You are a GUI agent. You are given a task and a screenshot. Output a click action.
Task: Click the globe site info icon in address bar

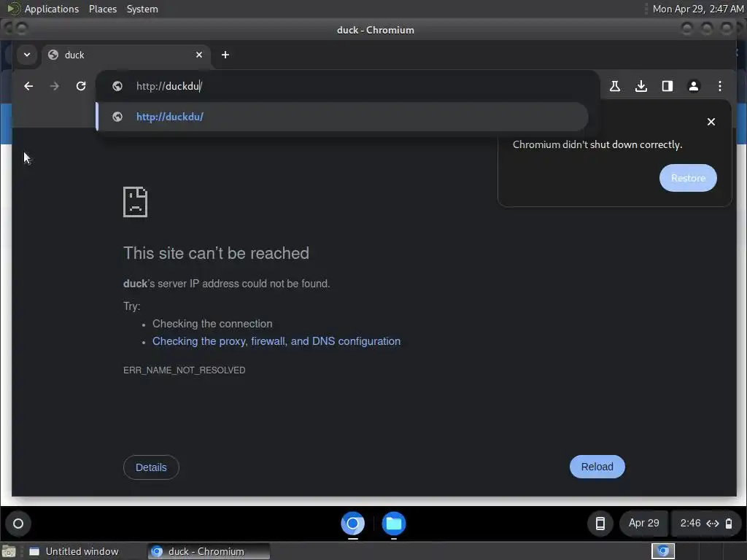(x=117, y=86)
